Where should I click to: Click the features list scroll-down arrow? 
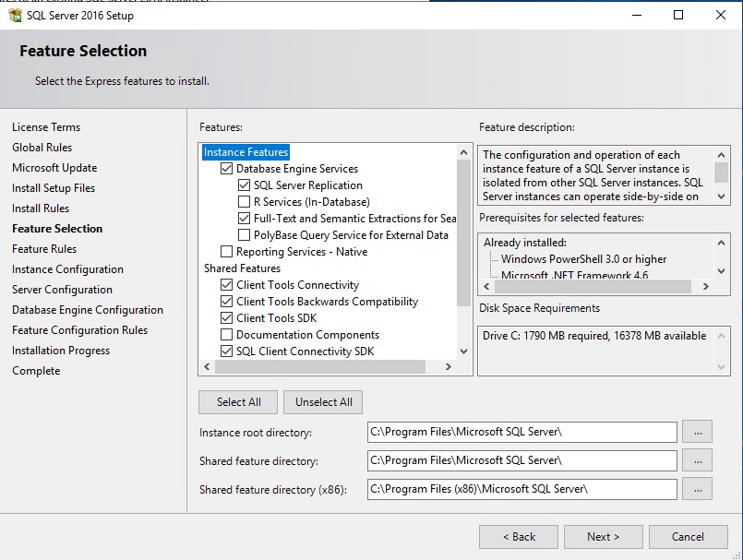(x=464, y=351)
